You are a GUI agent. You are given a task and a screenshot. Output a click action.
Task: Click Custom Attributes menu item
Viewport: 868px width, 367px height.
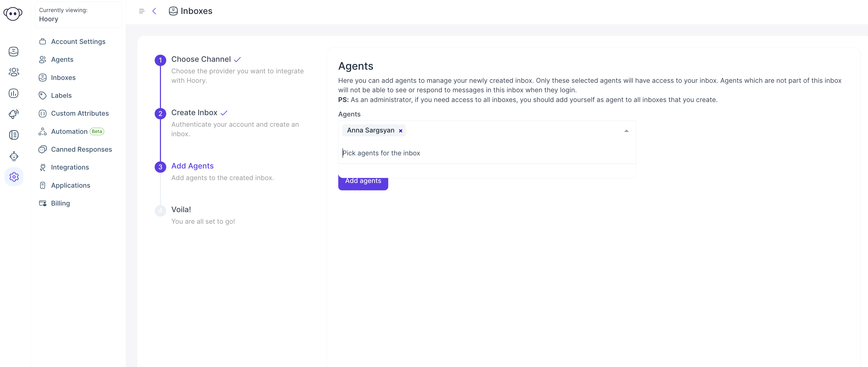point(80,113)
